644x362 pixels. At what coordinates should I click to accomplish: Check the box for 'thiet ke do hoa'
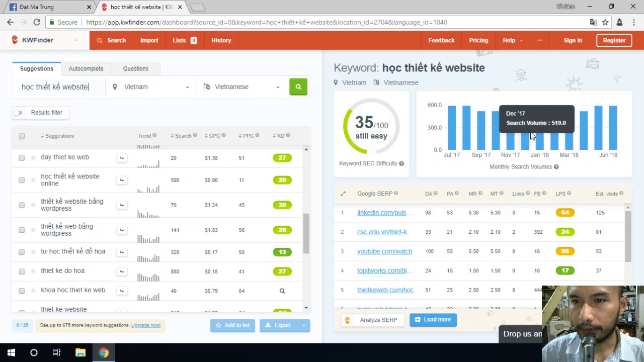(x=22, y=271)
